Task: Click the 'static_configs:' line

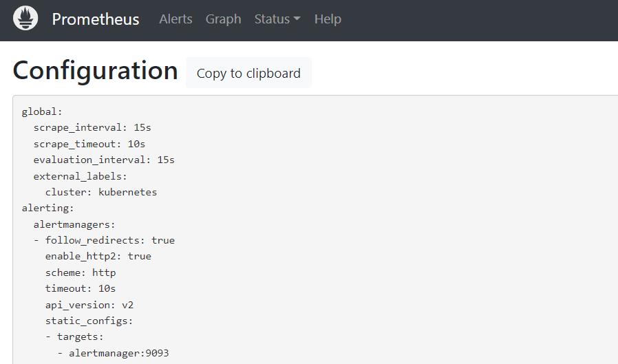Action: tap(89, 321)
